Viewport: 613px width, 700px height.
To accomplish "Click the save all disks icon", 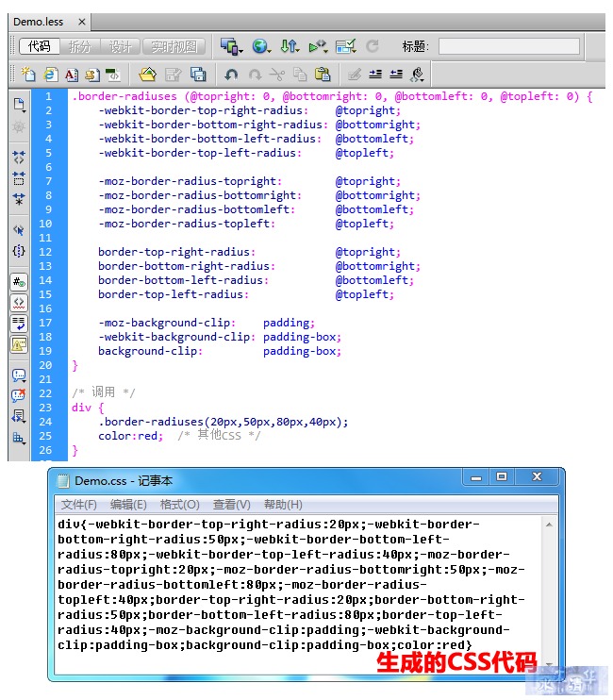I will 198,74.
